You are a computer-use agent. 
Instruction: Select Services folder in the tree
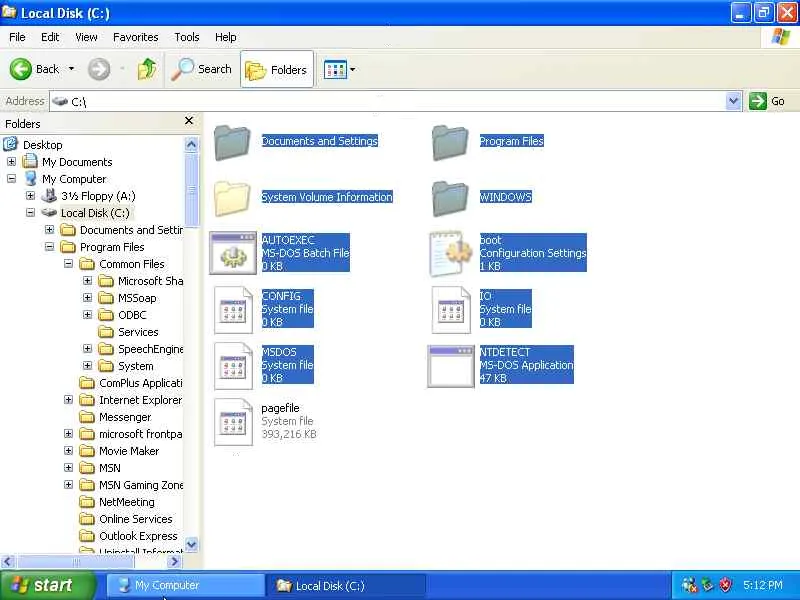138,332
